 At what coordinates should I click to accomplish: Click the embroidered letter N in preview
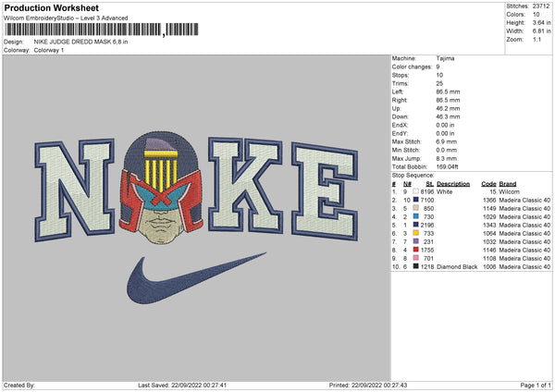[x=75, y=190]
